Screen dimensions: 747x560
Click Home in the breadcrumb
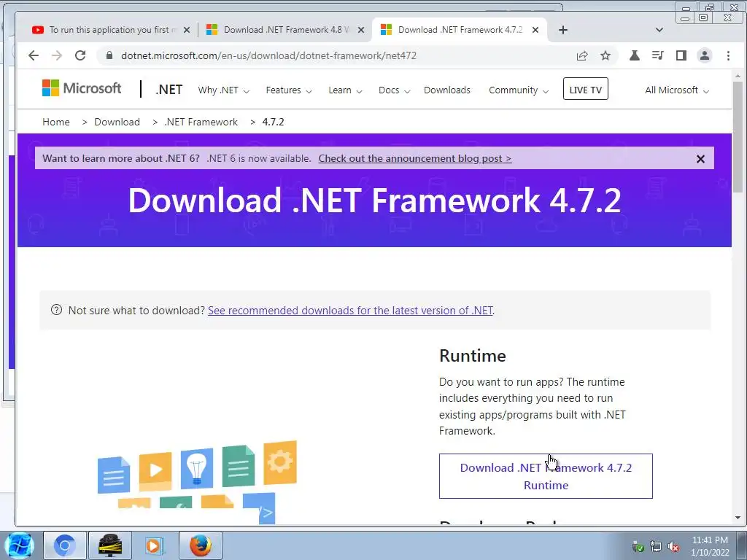tap(55, 122)
